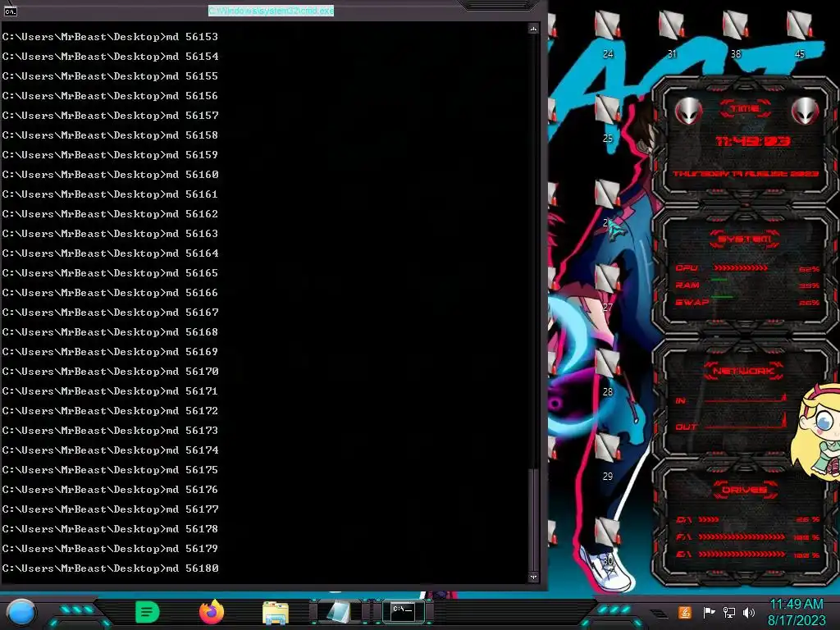Click the DRIVES widget header
Image resolution: width=840 pixels, height=630 pixels.
click(745, 490)
